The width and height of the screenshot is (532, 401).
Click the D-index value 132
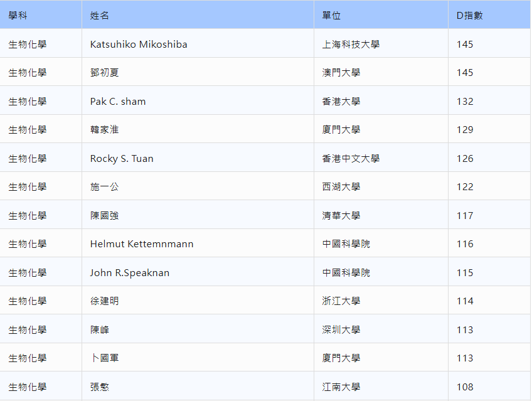[x=465, y=102]
